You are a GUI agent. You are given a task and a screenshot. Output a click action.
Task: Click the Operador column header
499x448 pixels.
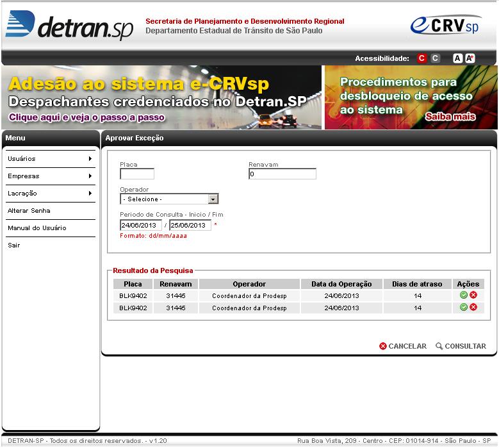pos(249,284)
